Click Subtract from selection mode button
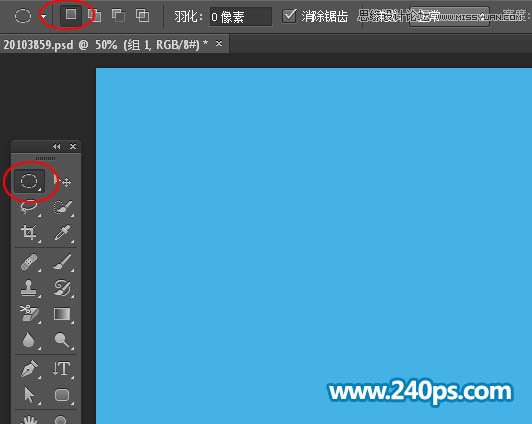The height and width of the screenshot is (424, 532). (118, 16)
